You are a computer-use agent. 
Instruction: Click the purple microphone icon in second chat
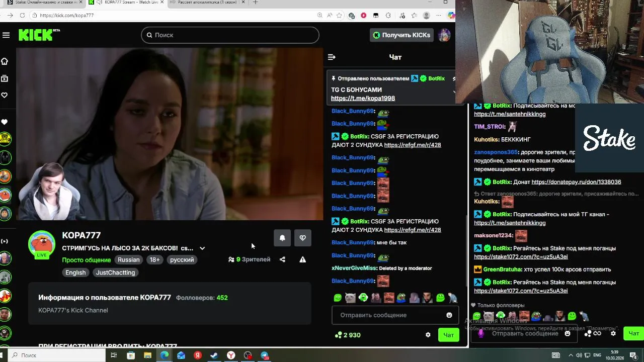481,333
